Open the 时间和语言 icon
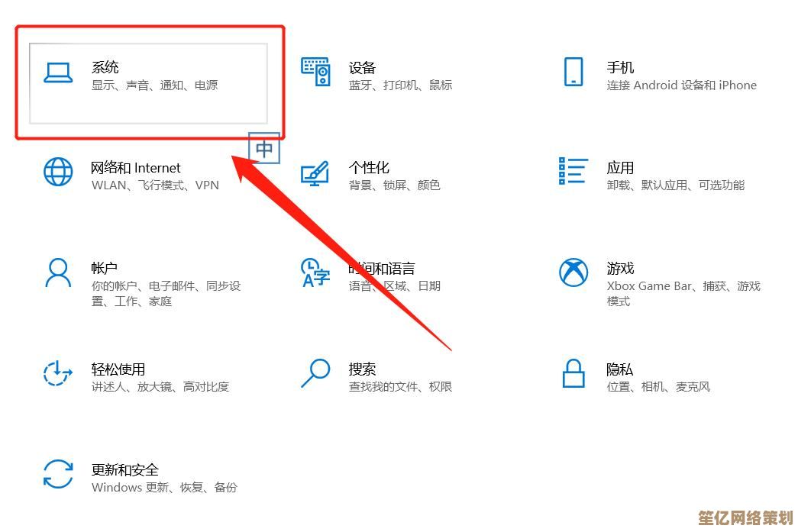Image resolution: width=798 pixels, height=532 pixels. point(315,272)
